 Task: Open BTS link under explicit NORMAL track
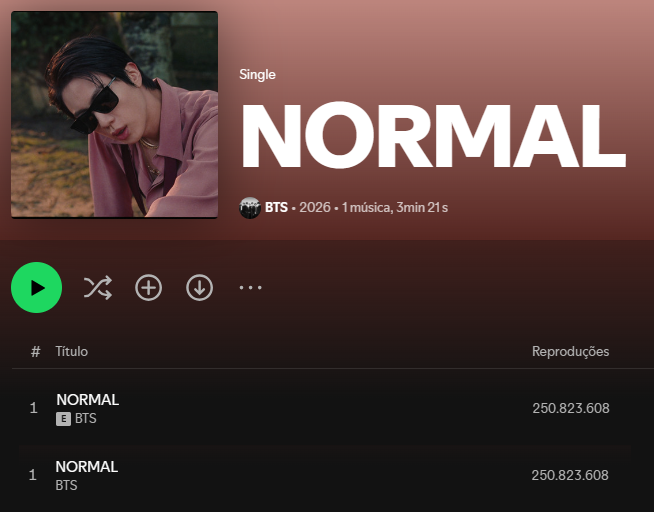(86, 418)
